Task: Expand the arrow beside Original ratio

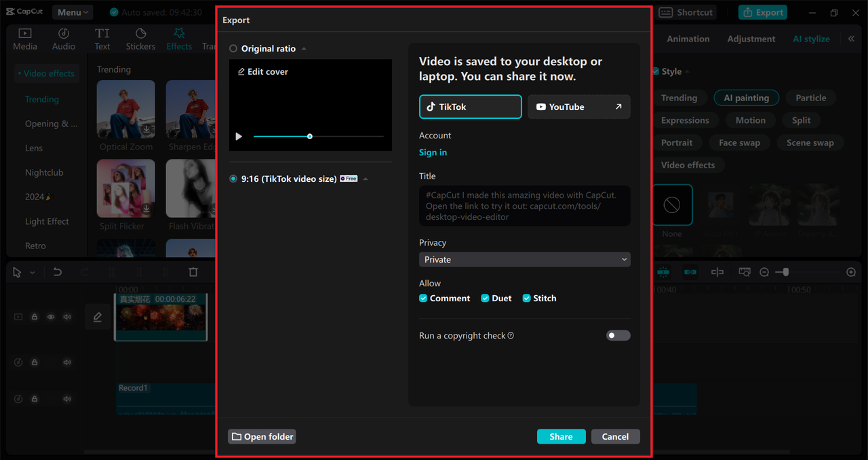Action: [x=304, y=49]
